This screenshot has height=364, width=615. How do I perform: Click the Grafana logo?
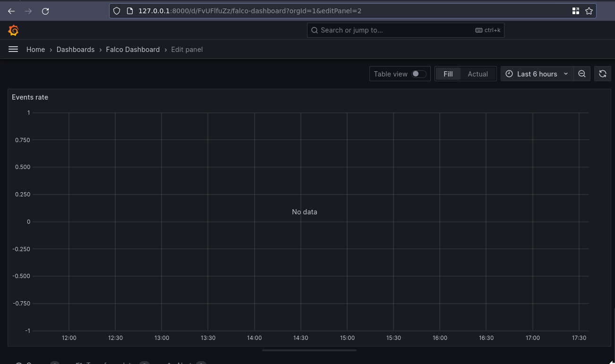pos(13,30)
